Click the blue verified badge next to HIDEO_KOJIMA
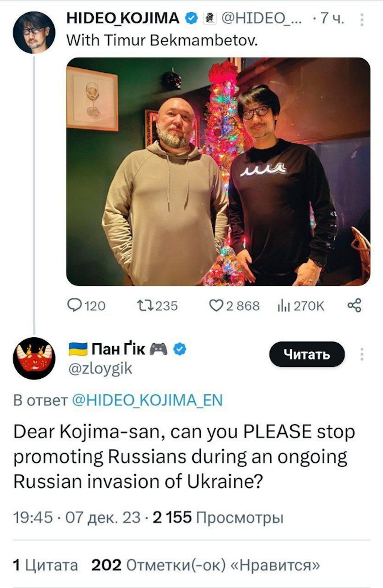Screen dimensions: 383x588 tap(192, 19)
